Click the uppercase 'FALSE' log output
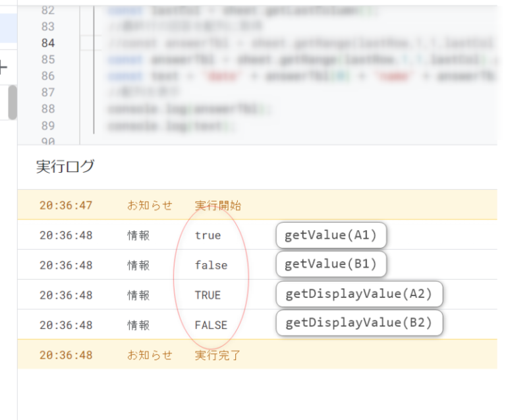The image size is (506, 420). tap(211, 325)
